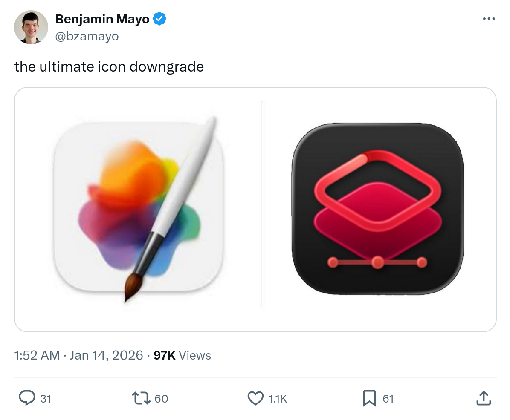Click the 1:52 AM timestamp link
This screenshot has height=420, width=510.
[x=37, y=355]
